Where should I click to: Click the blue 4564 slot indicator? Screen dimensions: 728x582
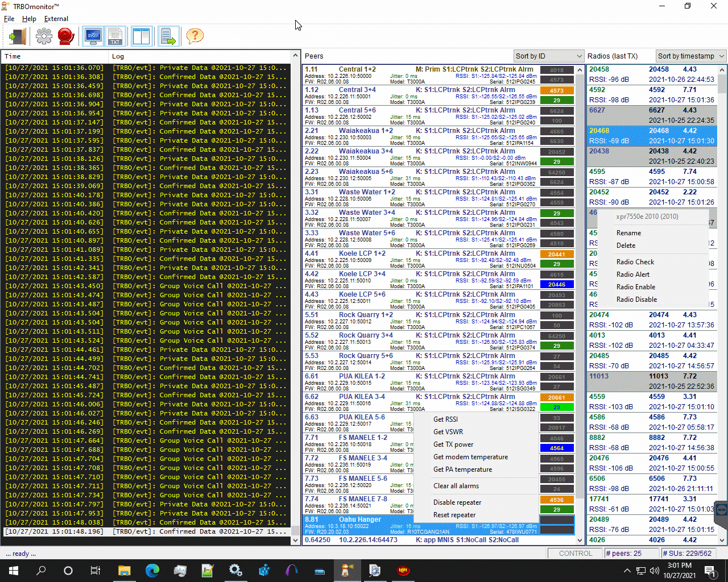(x=557, y=448)
